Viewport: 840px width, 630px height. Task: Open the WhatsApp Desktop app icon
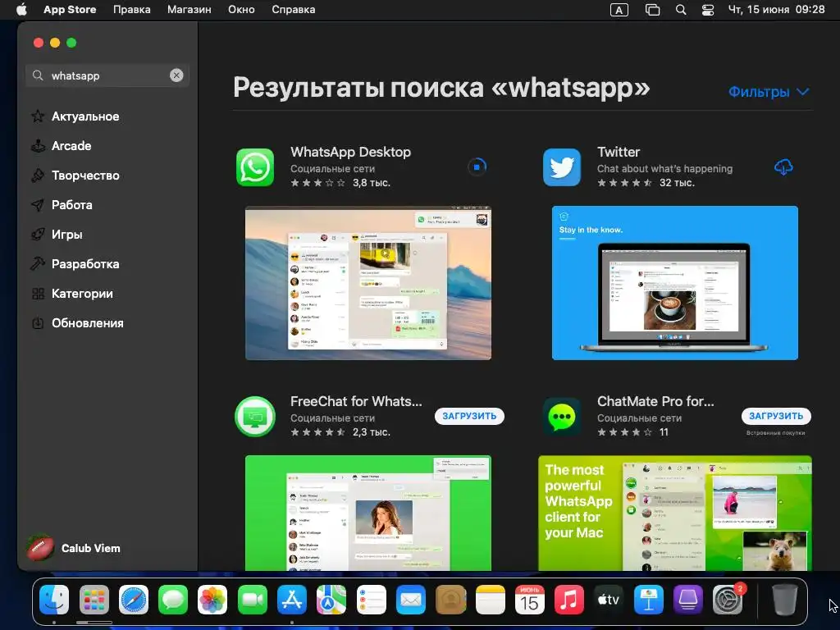255,167
